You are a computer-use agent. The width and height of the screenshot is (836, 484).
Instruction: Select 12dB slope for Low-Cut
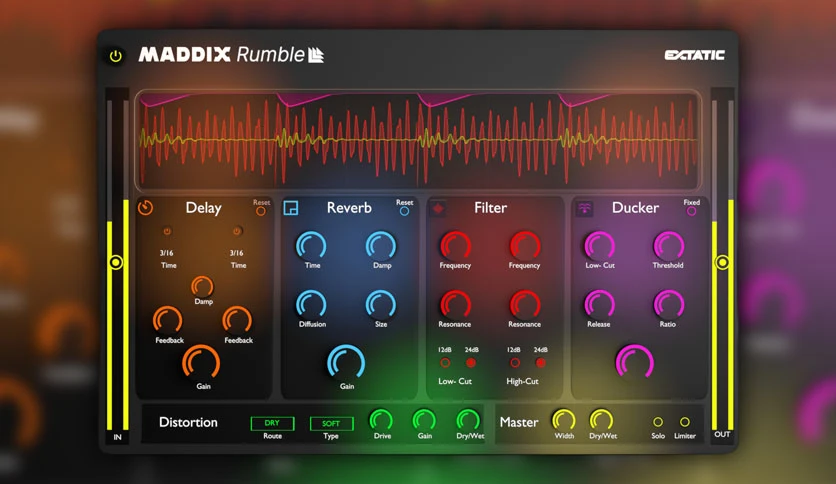coord(445,363)
